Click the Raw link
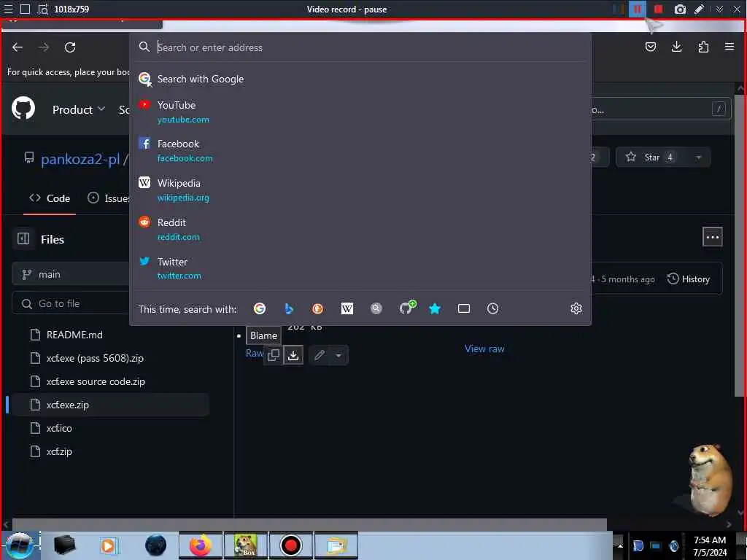 point(254,353)
